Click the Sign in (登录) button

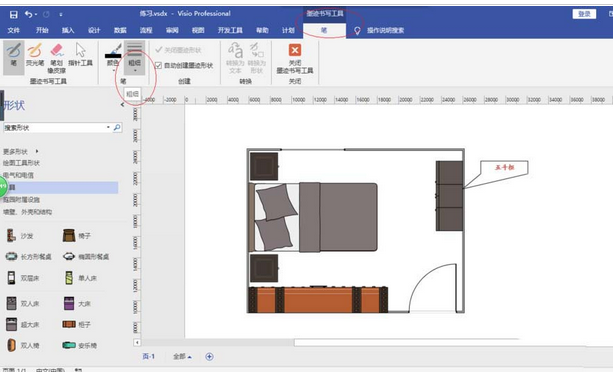click(x=584, y=14)
